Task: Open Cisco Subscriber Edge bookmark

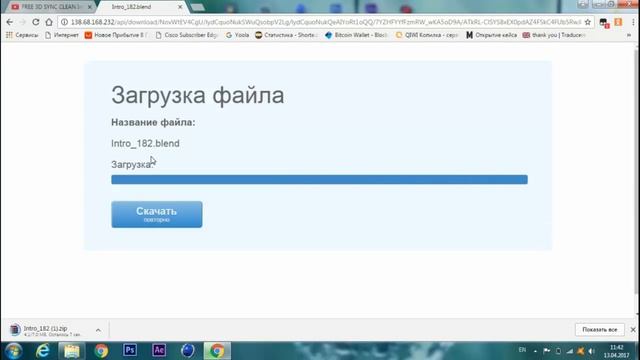Action: click(x=187, y=35)
